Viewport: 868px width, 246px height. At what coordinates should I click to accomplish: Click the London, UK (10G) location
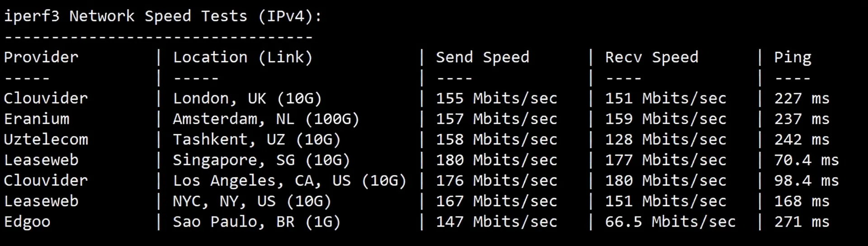(247, 99)
